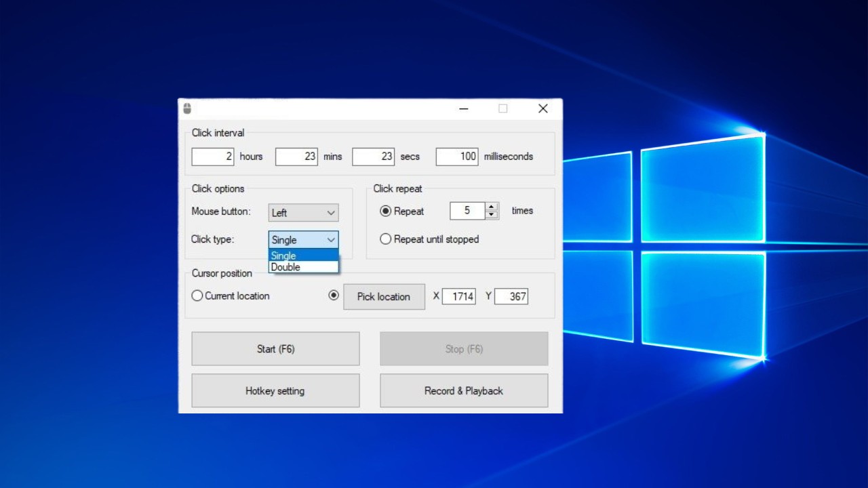868x488 pixels.
Task: Click the Y coordinate field
Action: click(x=511, y=296)
